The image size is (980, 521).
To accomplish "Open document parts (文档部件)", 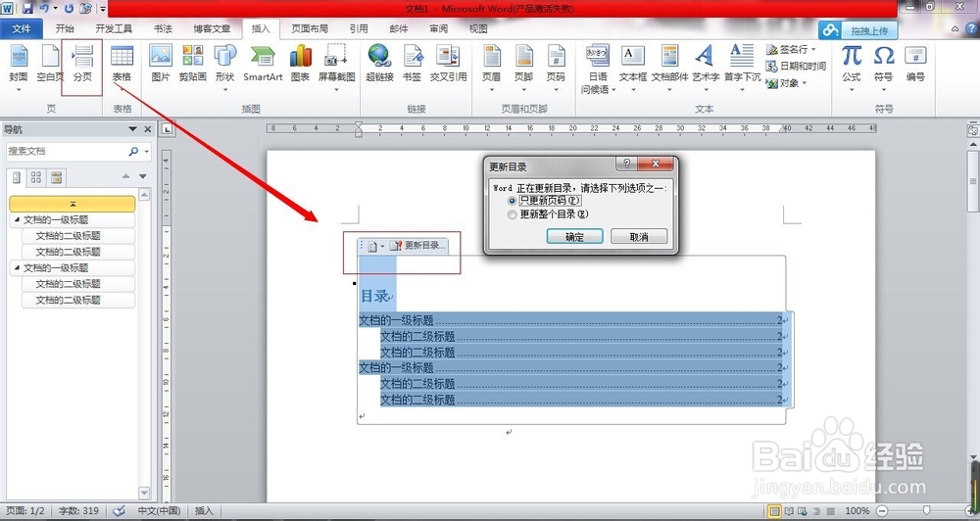I will (669, 67).
